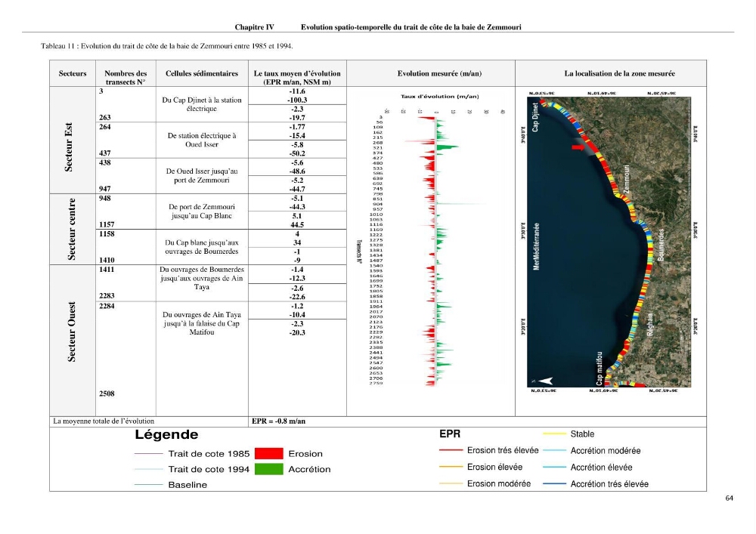Click the 'EPR = -0.8 m/an' total value
The width and height of the screenshot is (756, 534).
coord(279,421)
